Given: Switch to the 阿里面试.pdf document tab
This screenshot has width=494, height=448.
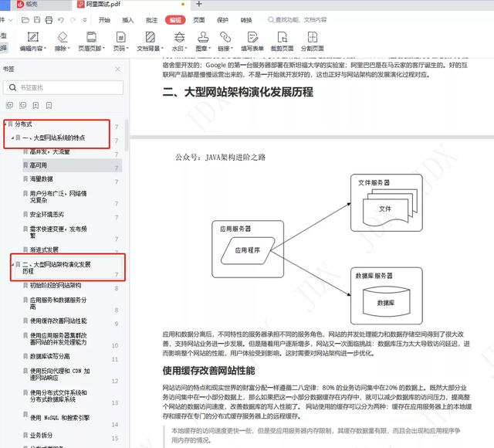Looking at the screenshot, I should pos(132,4).
